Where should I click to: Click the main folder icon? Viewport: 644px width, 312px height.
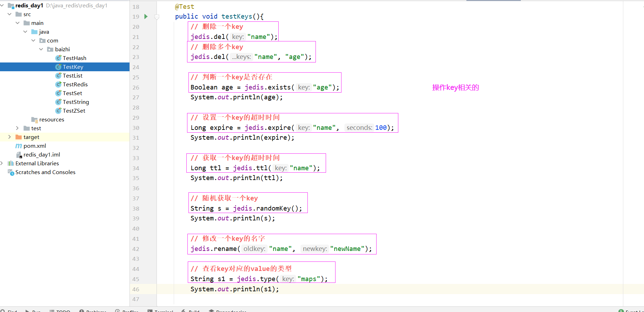pyautogui.click(x=27, y=23)
